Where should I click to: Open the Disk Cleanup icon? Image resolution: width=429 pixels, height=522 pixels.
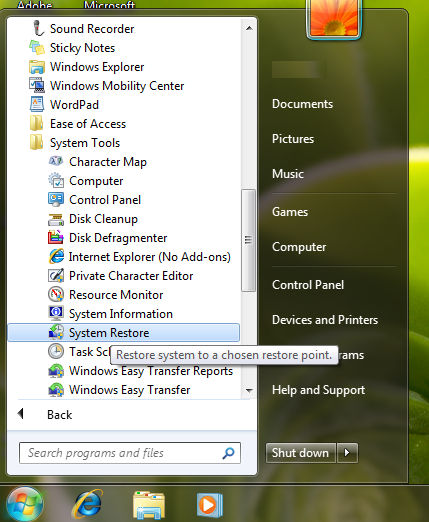click(x=56, y=219)
